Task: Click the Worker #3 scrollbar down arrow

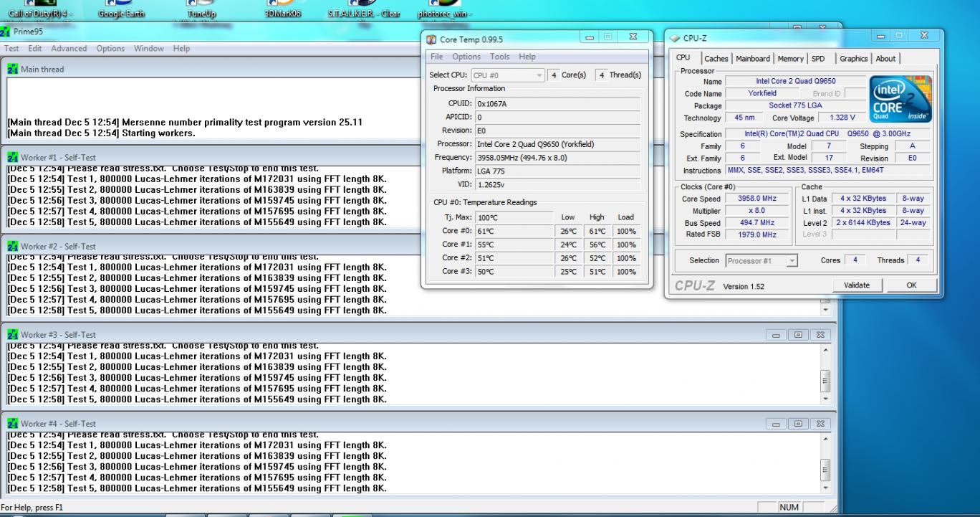Action: (x=826, y=398)
